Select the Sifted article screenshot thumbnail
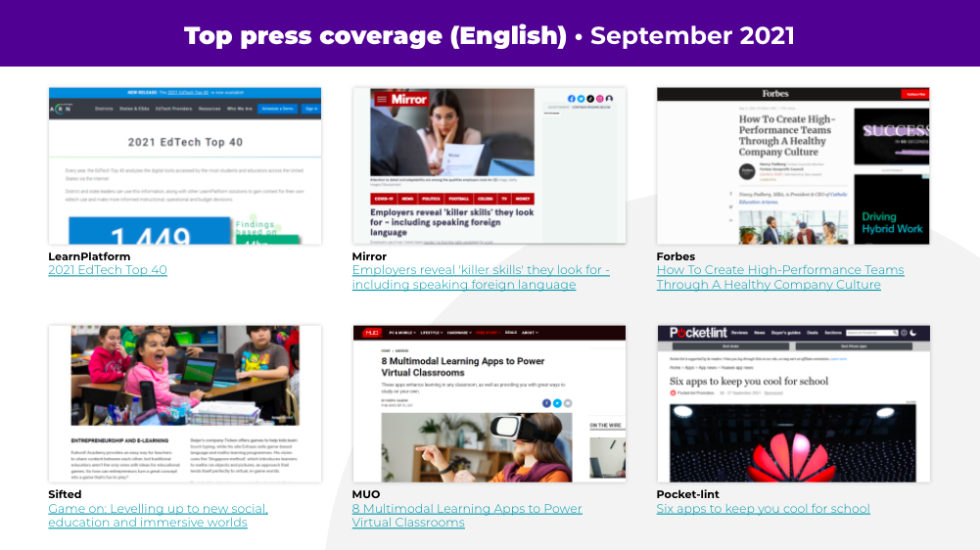This screenshot has width=980, height=550. (x=185, y=404)
